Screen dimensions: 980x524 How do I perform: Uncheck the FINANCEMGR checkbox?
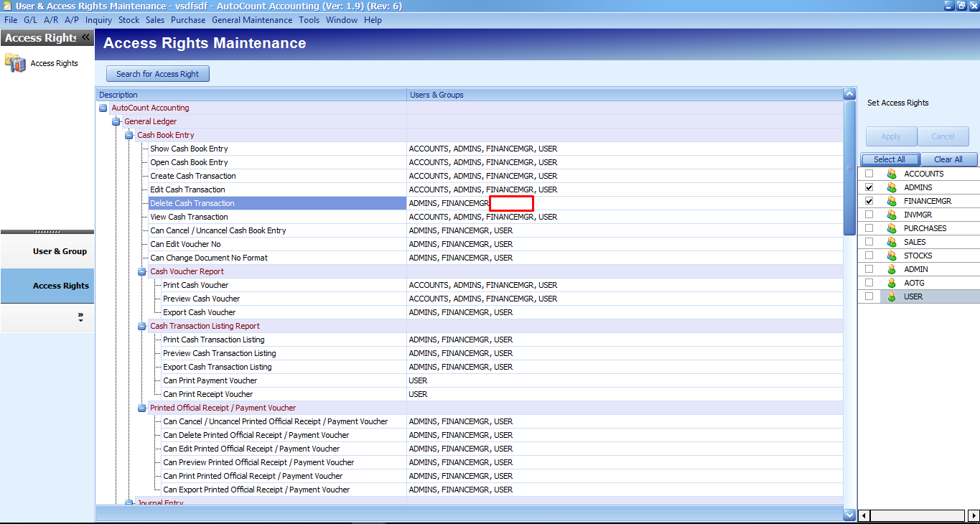click(869, 201)
